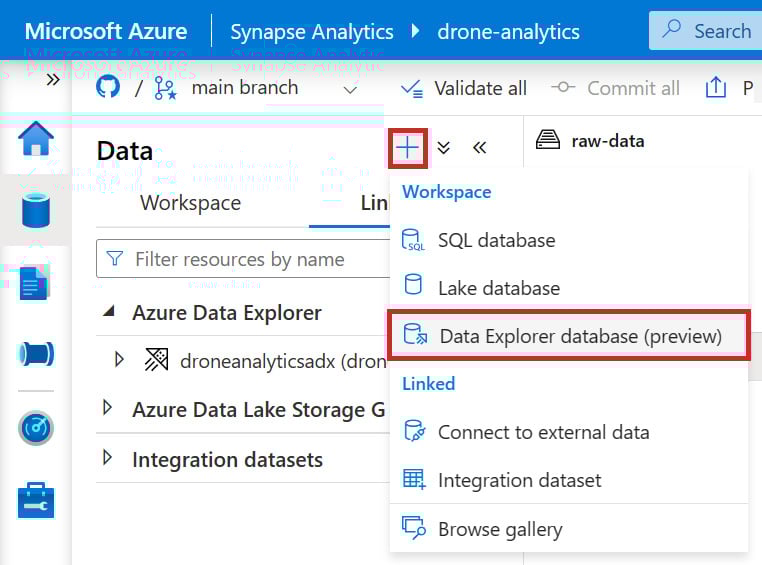Open the Home hub icon
The image size is (762, 565).
pos(35,138)
